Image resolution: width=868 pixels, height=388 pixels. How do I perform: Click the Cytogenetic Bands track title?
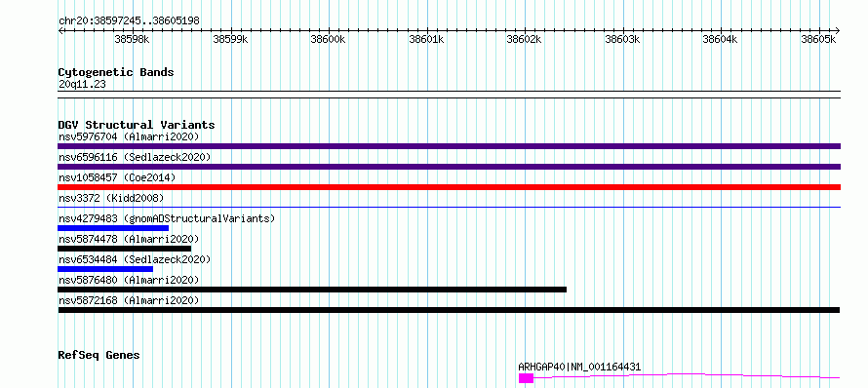pyautogui.click(x=116, y=72)
